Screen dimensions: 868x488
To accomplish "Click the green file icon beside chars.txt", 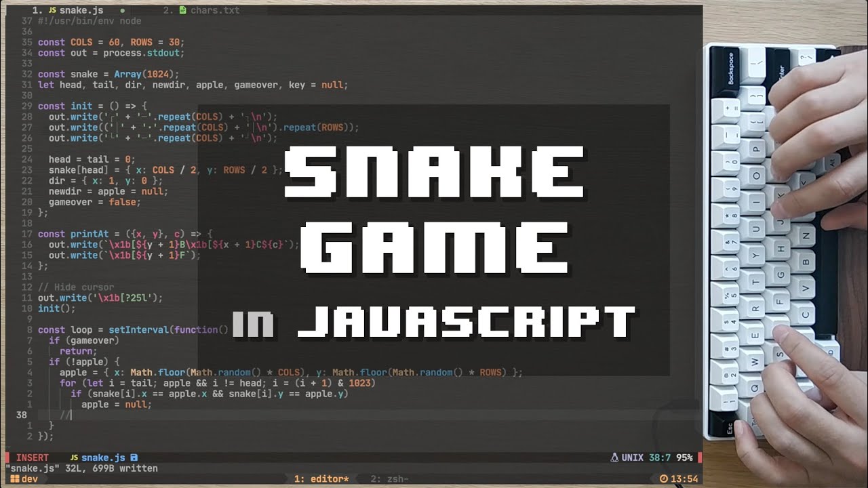I will (183, 10).
